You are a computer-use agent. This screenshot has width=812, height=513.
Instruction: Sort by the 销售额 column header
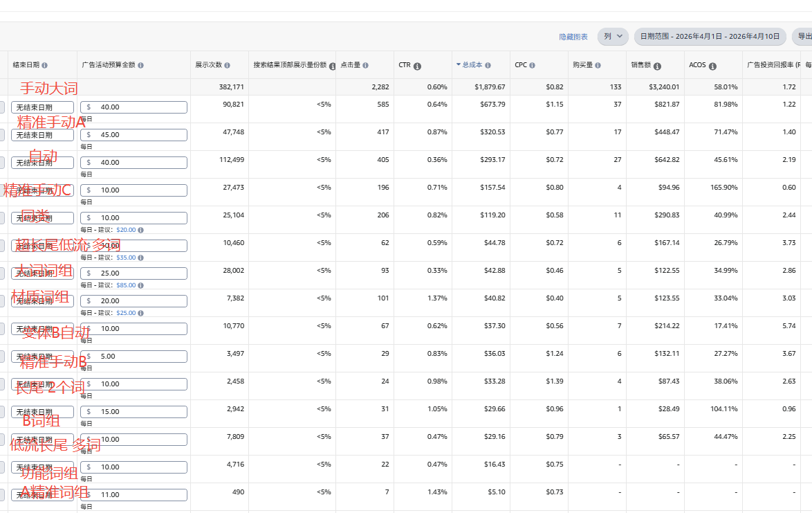(x=641, y=65)
